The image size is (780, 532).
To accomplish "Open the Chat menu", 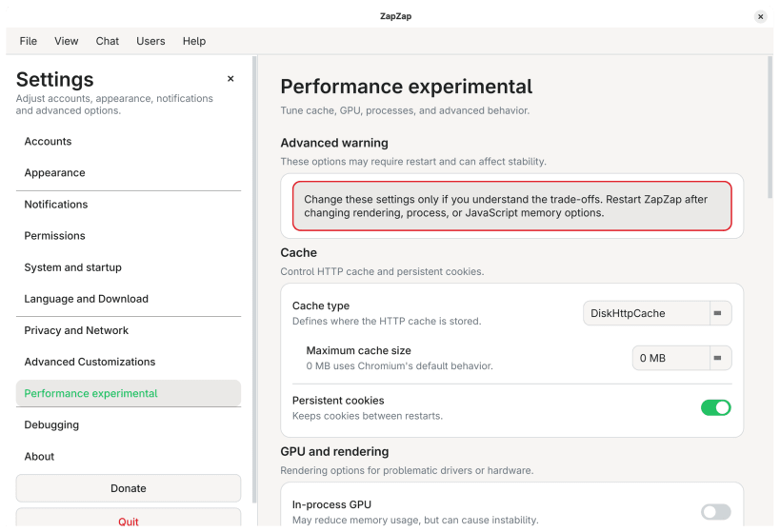I will (x=108, y=41).
